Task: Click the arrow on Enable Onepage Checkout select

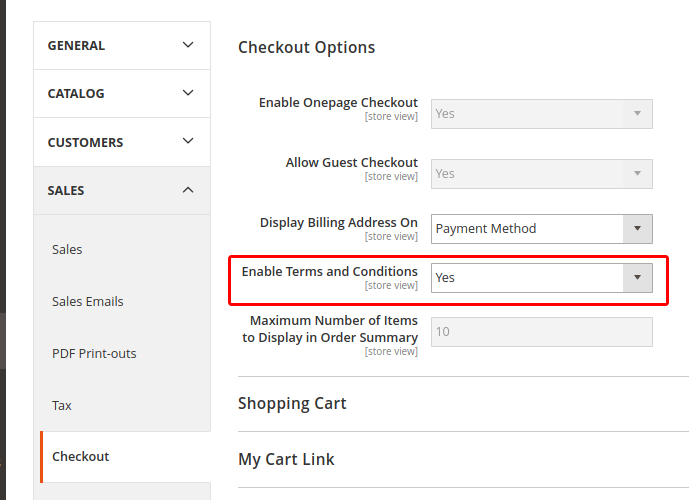Action: tap(637, 114)
